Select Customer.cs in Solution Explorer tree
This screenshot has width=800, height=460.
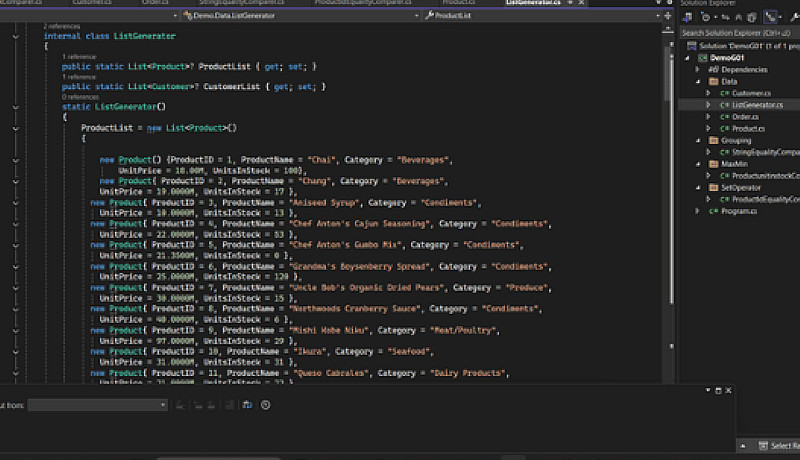click(751, 93)
